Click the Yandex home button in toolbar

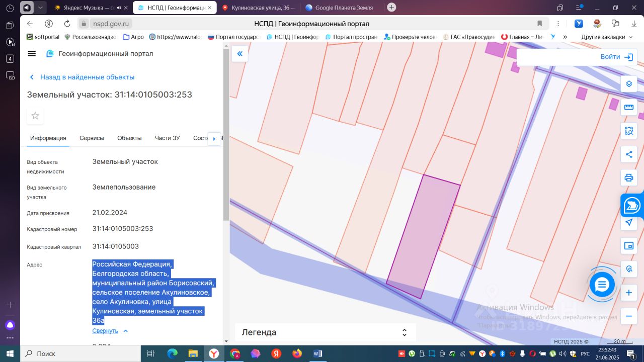tap(49, 24)
